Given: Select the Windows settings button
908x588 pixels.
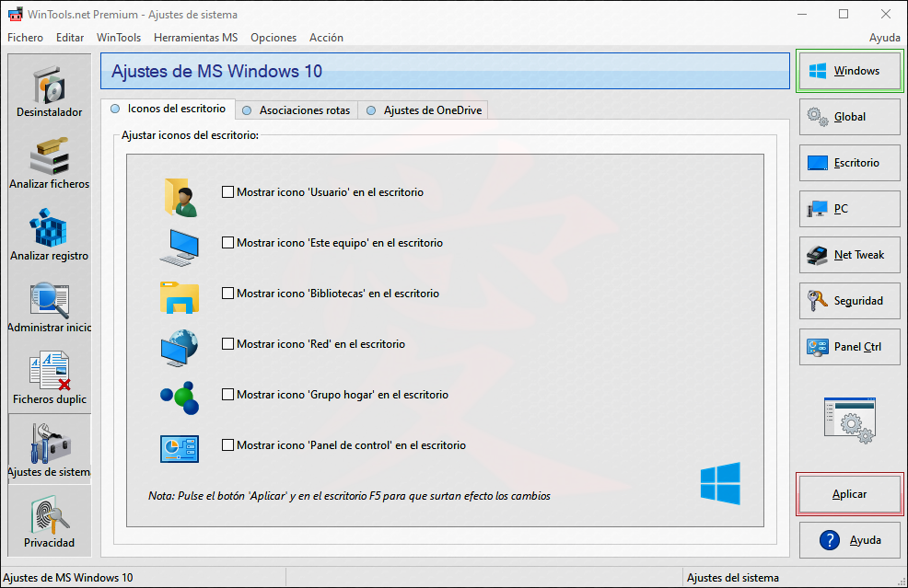Looking at the screenshot, I should pyautogui.click(x=849, y=71).
